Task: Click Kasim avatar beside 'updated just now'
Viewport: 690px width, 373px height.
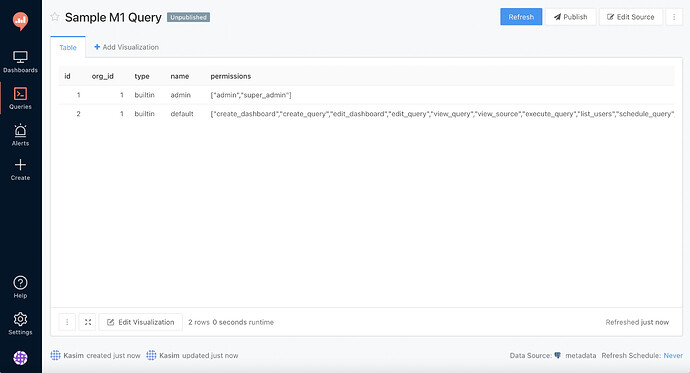Action: click(x=151, y=355)
